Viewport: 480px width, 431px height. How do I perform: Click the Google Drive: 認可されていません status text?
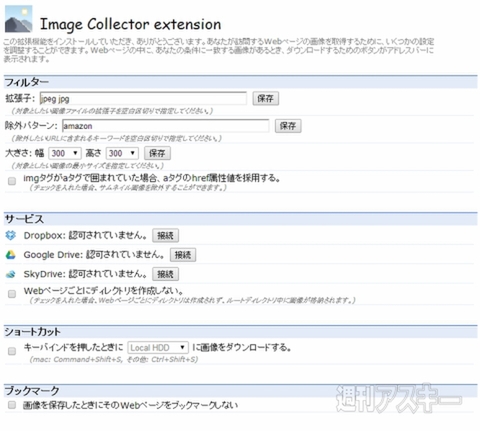94,255
